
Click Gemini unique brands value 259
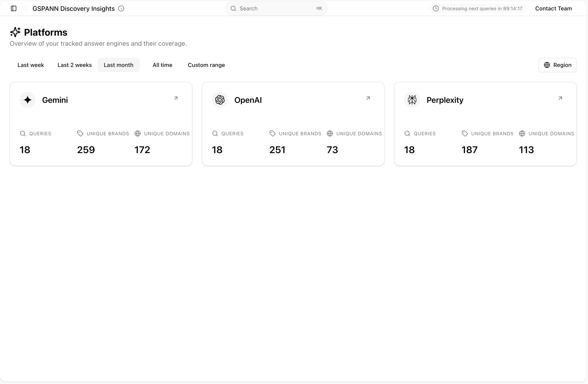point(86,150)
